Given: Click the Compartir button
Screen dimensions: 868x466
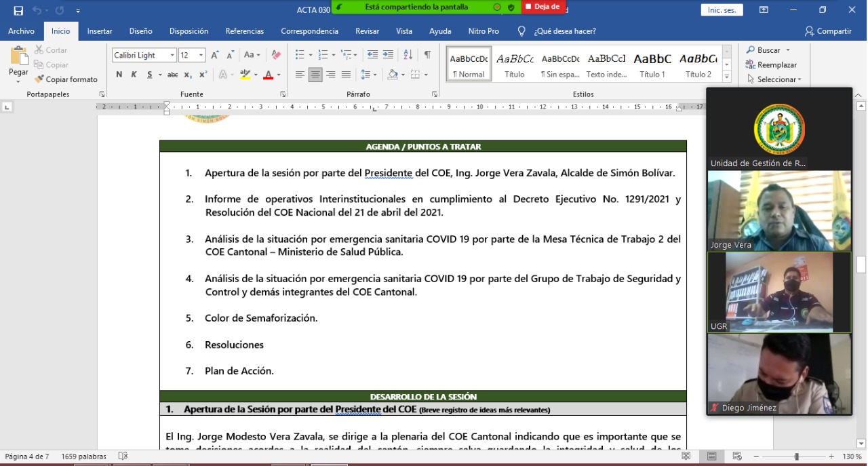Looking at the screenshot, I should pos(828,31).
